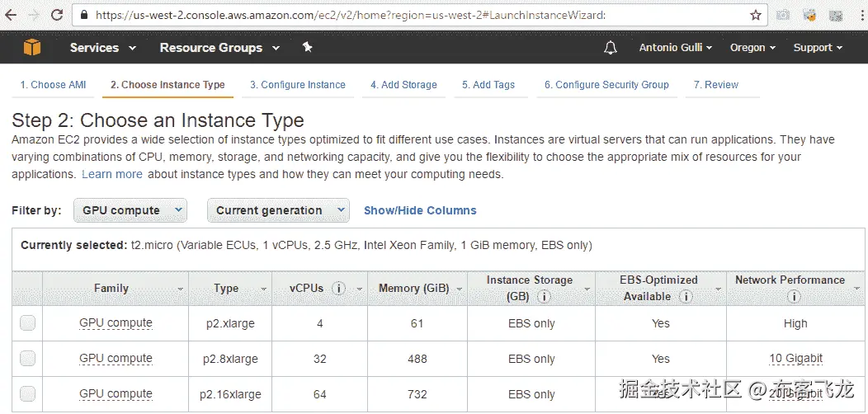Follow the Learn more link
The image size is (868, 414).
112,174
